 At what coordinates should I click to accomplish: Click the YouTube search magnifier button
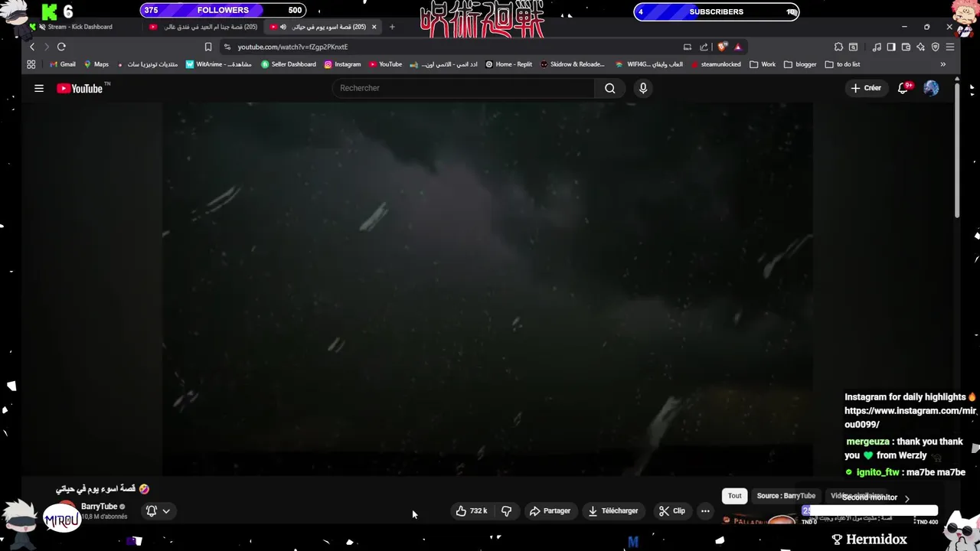coord(609,88)
